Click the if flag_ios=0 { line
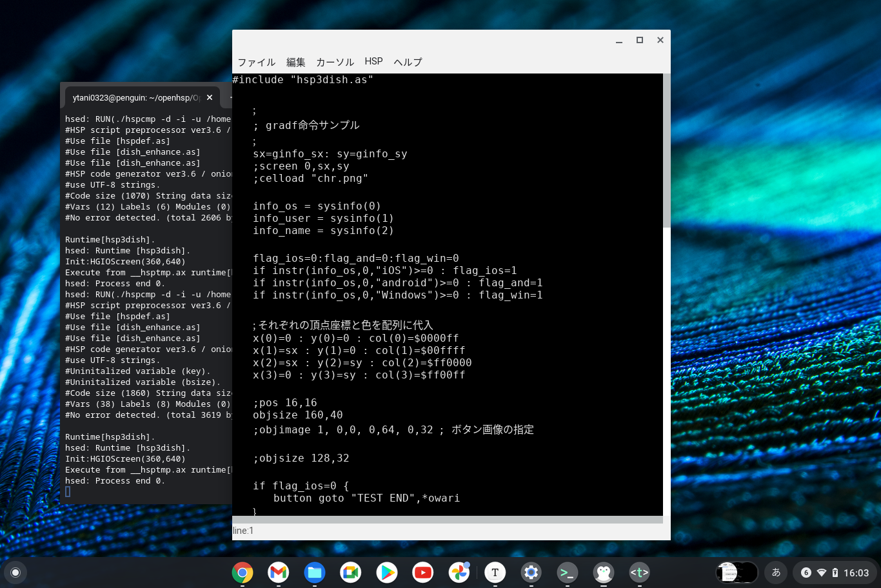The height and width of the screenshot is (588, 881). (301, 486)
